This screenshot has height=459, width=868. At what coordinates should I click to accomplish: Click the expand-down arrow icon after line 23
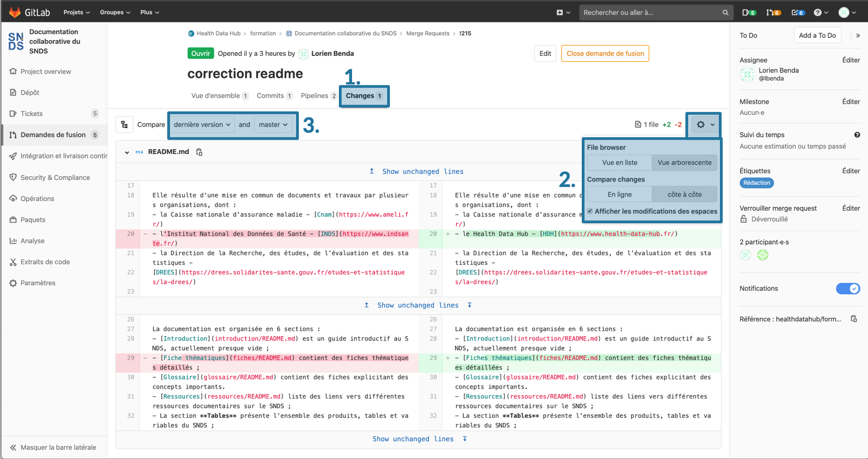tap(470, 305)
